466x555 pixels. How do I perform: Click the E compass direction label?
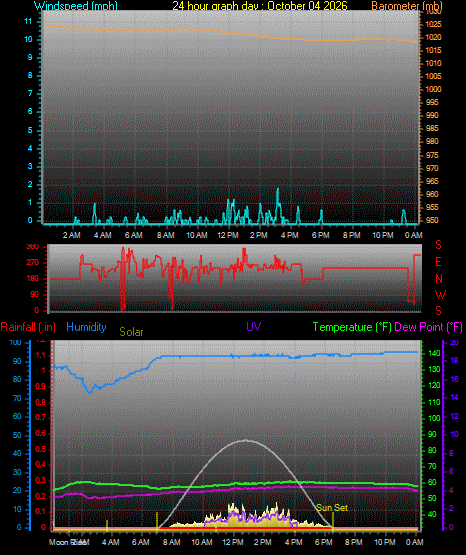coord(438,262)
